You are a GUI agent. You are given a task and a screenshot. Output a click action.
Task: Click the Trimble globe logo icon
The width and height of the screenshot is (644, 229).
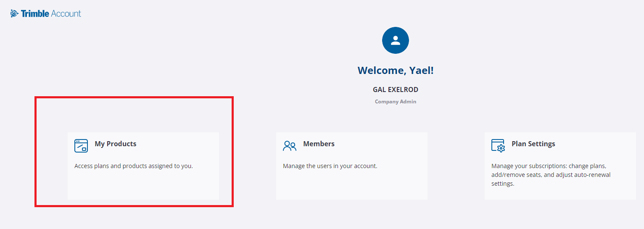(x=15, y=14)
